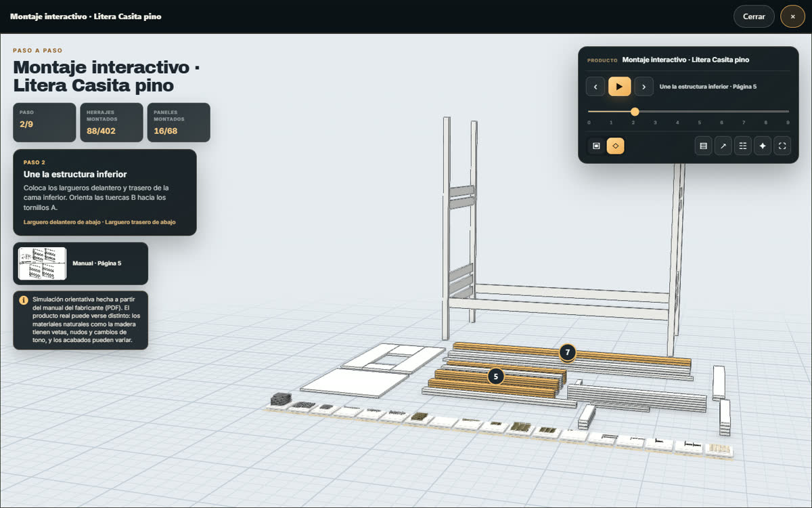Screen dimensions: 812x508
Task: Advance to the next assembly step
Action: 644,87
